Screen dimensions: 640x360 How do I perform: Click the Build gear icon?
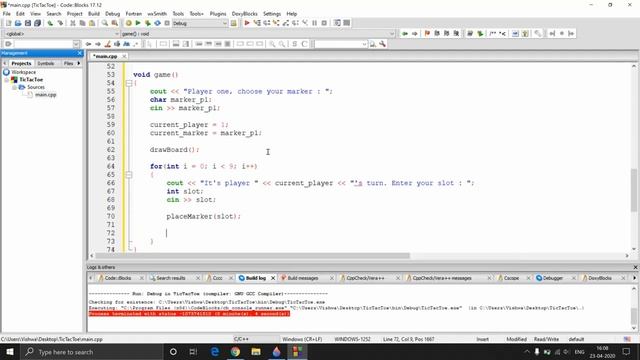tap(129, 23)
